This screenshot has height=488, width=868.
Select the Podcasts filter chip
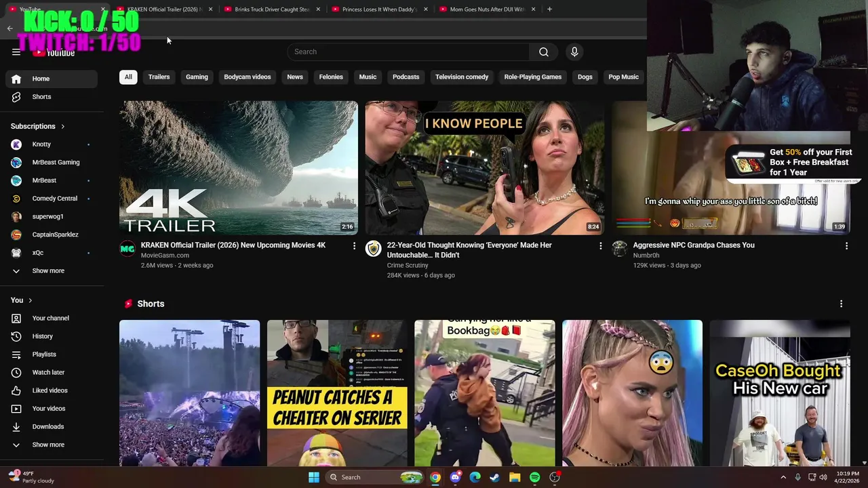[x=406, y=77]
